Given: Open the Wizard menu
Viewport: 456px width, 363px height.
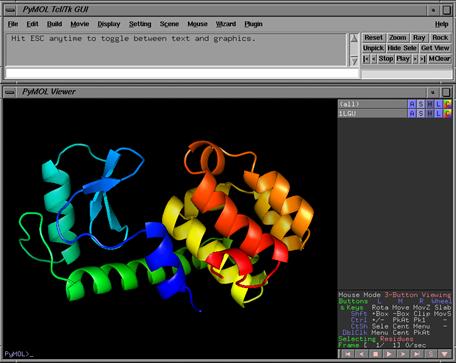Looking at the screenshot, I should coord(226,24).
